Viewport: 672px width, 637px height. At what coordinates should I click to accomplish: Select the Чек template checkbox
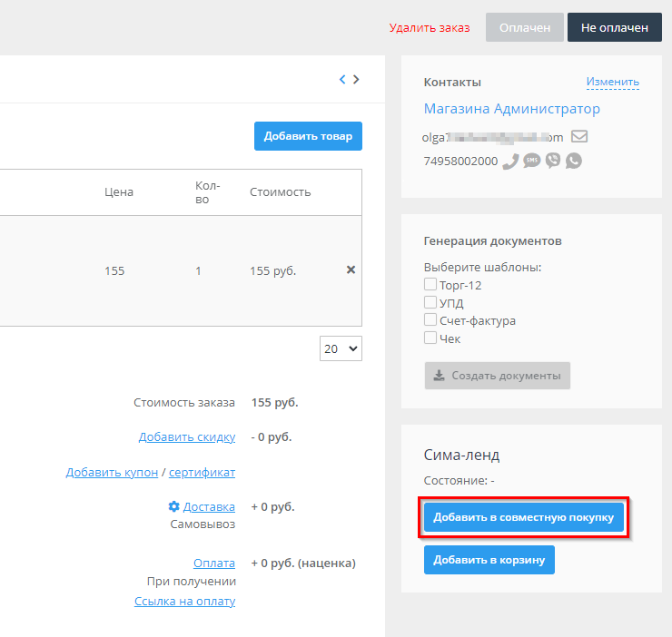click(430, 338)
